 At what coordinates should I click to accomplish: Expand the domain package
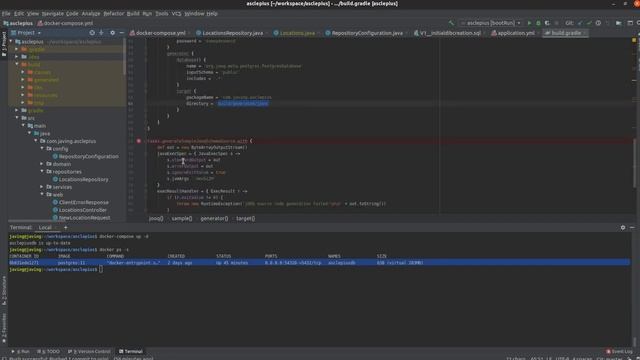click(x=42, y=164)
